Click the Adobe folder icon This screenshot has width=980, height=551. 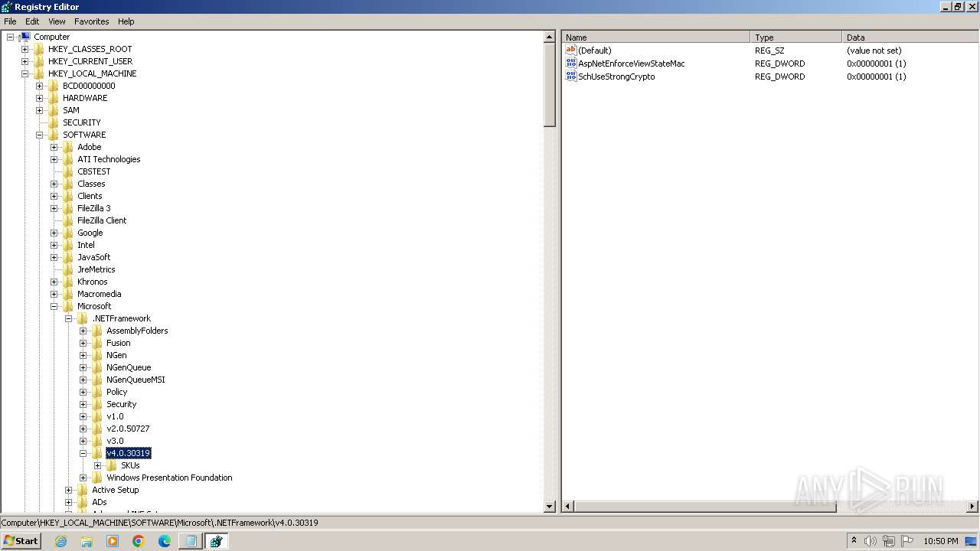(67, 147)
